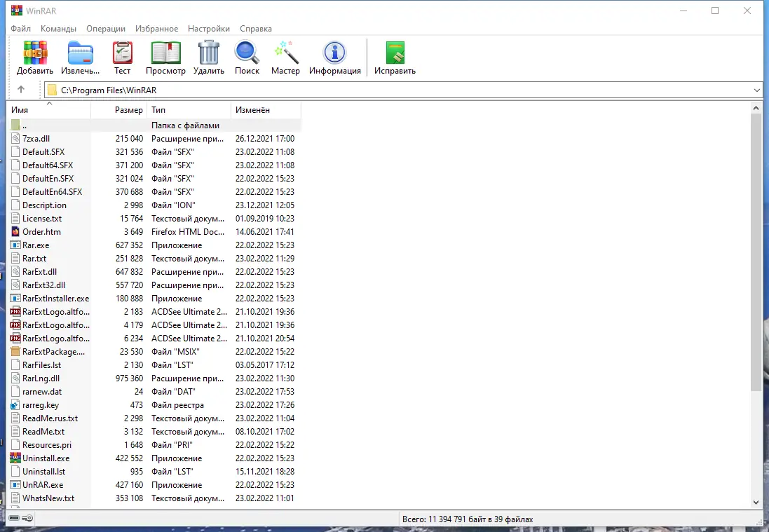769x532 pixels.
Task: Select the Rar.exe application icon
Action: pyautogui.click(x=15, y=245)
